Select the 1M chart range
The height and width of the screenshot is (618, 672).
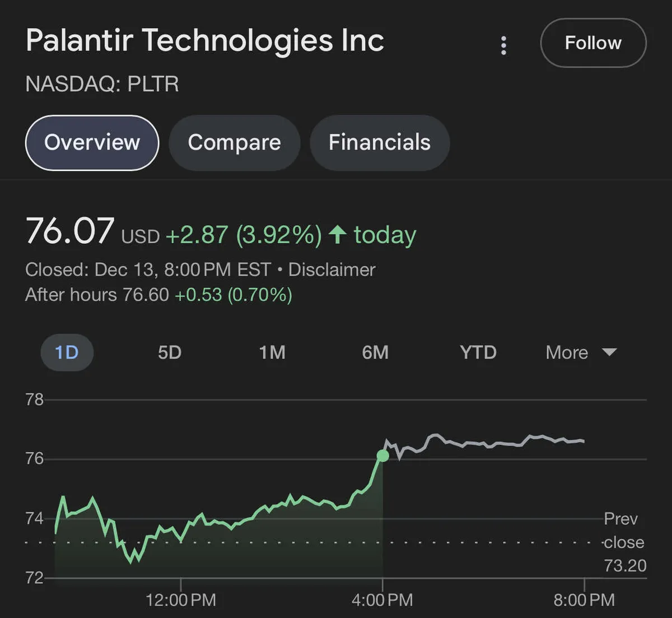(x=272, y=352)
